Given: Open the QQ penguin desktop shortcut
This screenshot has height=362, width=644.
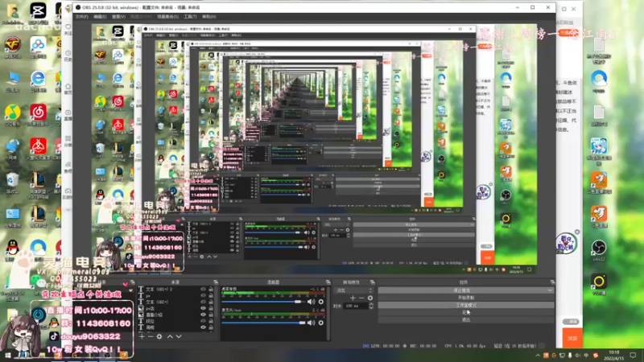Looking at the screenshot, I should pos(13,249).
